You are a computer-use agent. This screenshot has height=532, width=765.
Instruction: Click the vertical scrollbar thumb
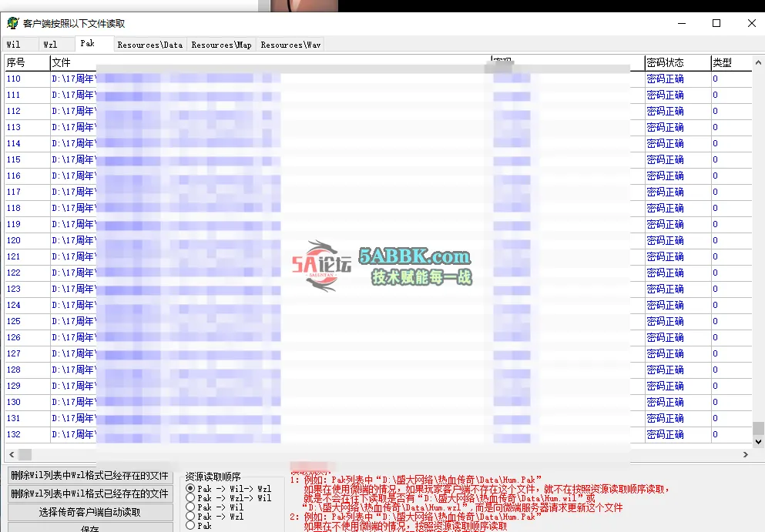(758, 428)
